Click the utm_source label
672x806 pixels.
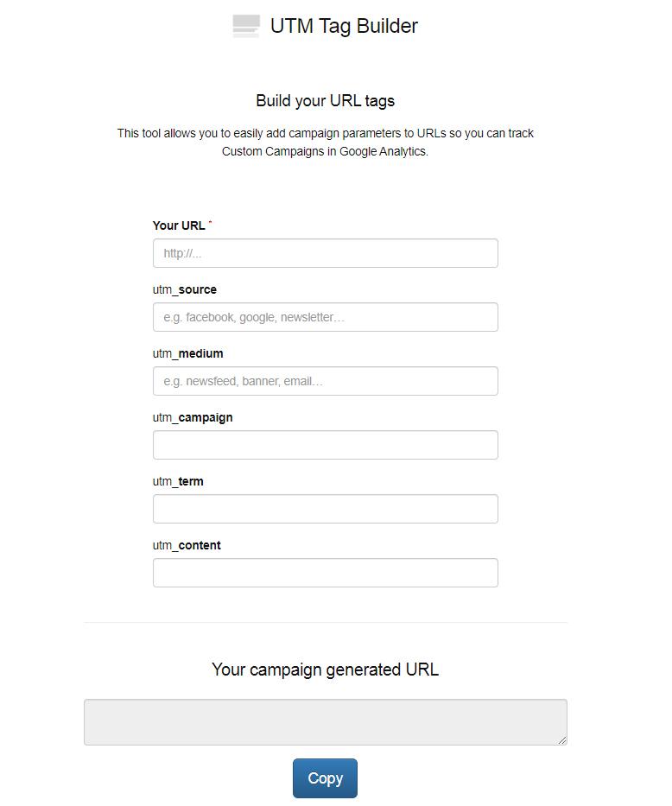(x=185, y=290)
